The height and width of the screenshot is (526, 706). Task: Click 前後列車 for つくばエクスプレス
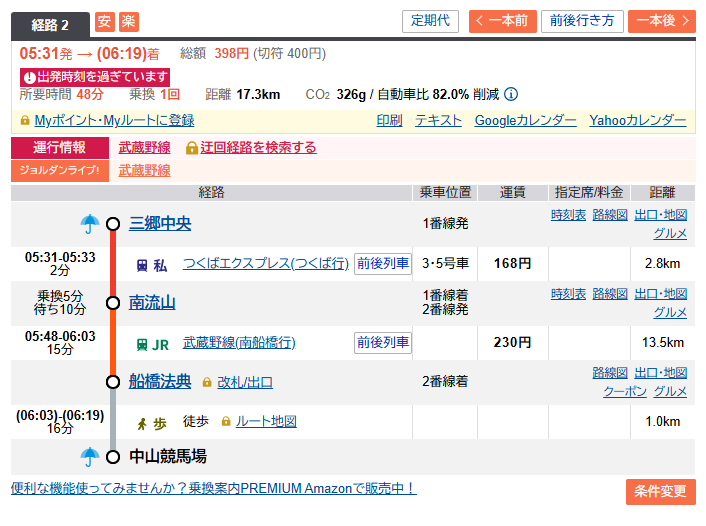pos(383,263)
